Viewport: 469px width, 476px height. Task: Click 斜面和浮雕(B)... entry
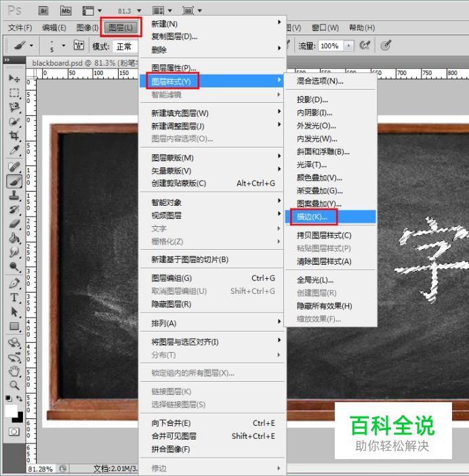pyautogui.click(x=330, y=152)
